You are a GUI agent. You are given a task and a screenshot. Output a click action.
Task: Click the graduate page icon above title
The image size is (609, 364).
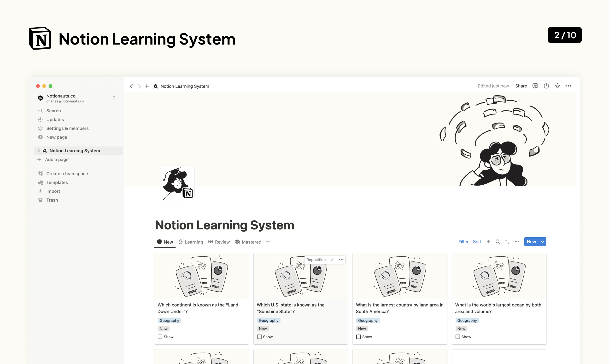[177, 183]
